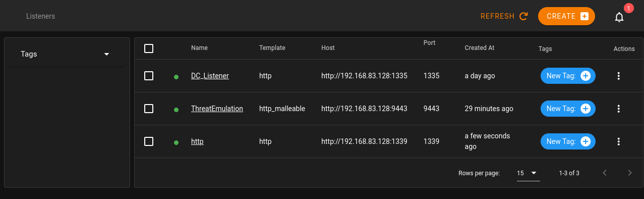This screenshot has width=644, height=199.
Task: Sort by the Created At column header
Action: (x=479, y=48)
